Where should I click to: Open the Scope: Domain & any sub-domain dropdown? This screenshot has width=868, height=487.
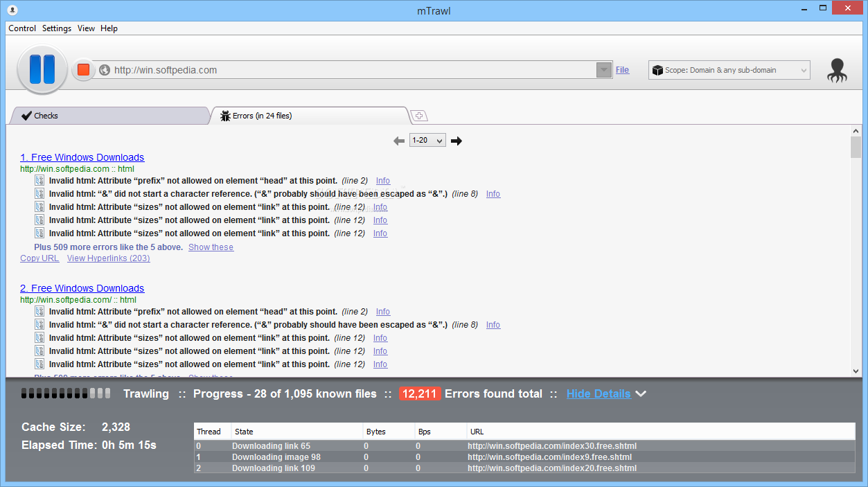(x=729, y=70)
